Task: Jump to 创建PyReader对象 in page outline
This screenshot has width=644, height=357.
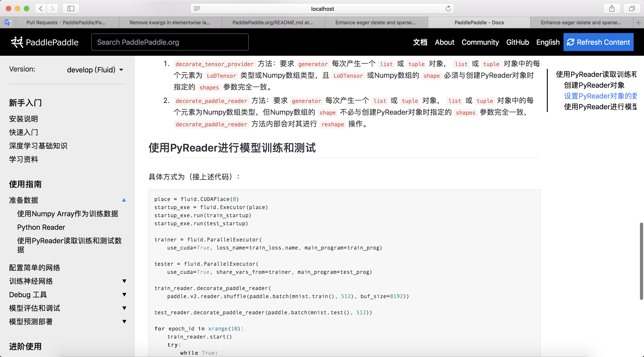Action: [594, 85]
